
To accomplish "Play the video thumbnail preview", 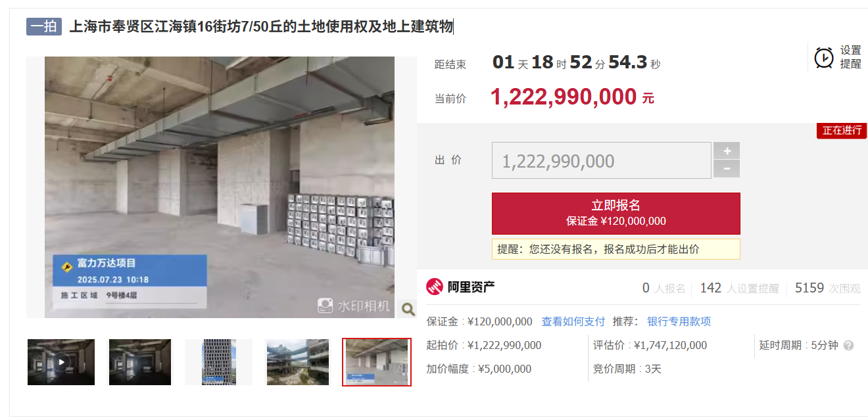I will click(61, 362).
